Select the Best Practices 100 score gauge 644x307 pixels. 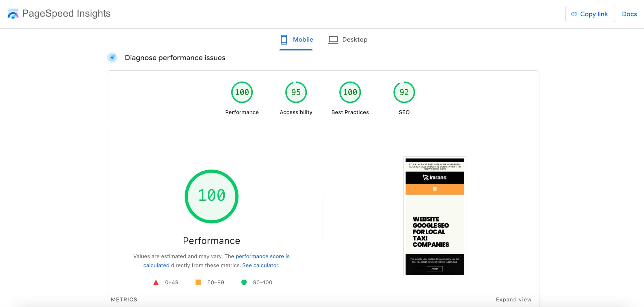pos(350,92)
